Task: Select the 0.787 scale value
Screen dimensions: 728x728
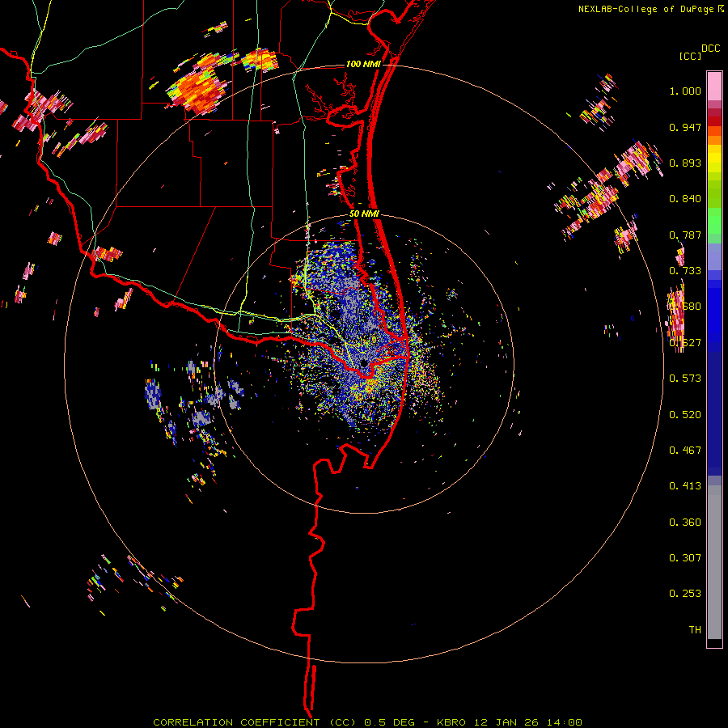Action: coord(685,235)
